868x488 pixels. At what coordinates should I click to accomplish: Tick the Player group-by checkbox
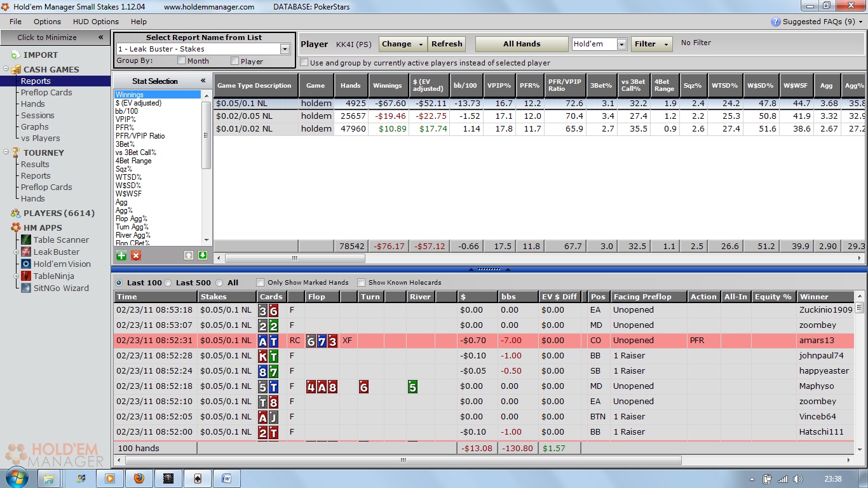(234, 61)
